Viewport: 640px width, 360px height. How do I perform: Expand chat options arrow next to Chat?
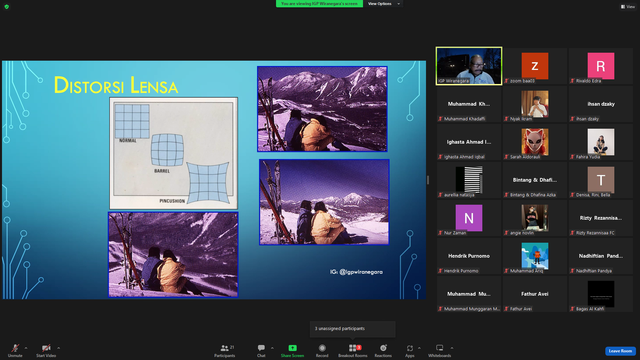pyautogui.click(x=272, y=348)
